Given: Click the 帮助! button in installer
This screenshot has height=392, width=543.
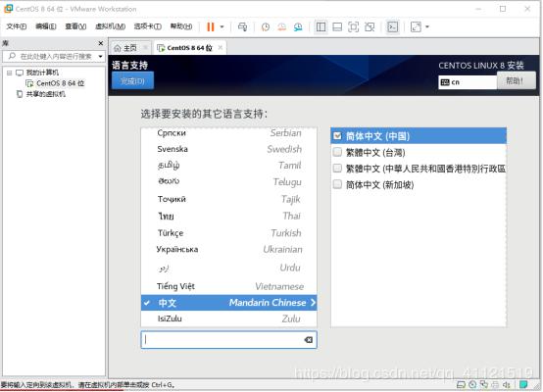Looking at the screenshot, I should click(516, 80).
